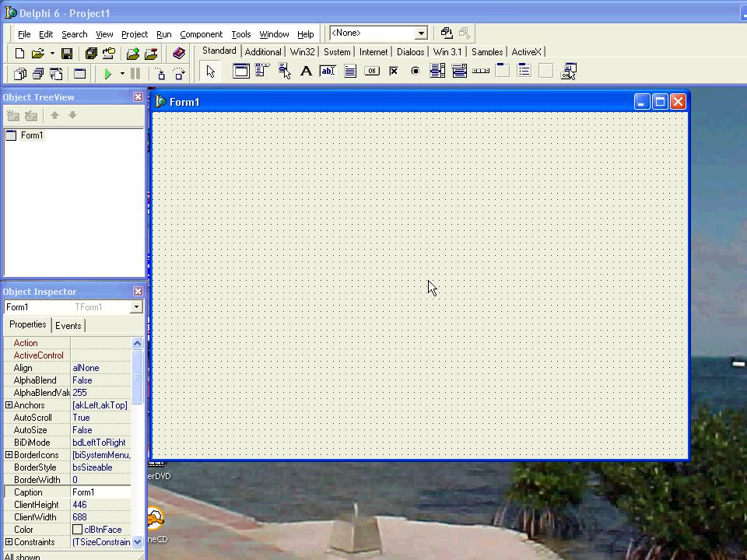Open the Component menu
Image resolution: width=747 pixels, height=560 pixels.
coord(201,34)
